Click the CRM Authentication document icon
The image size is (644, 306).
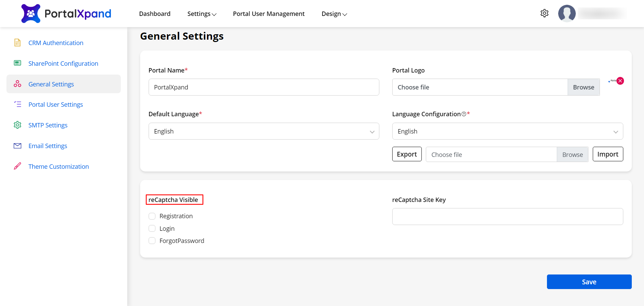(x=17, y=43)
